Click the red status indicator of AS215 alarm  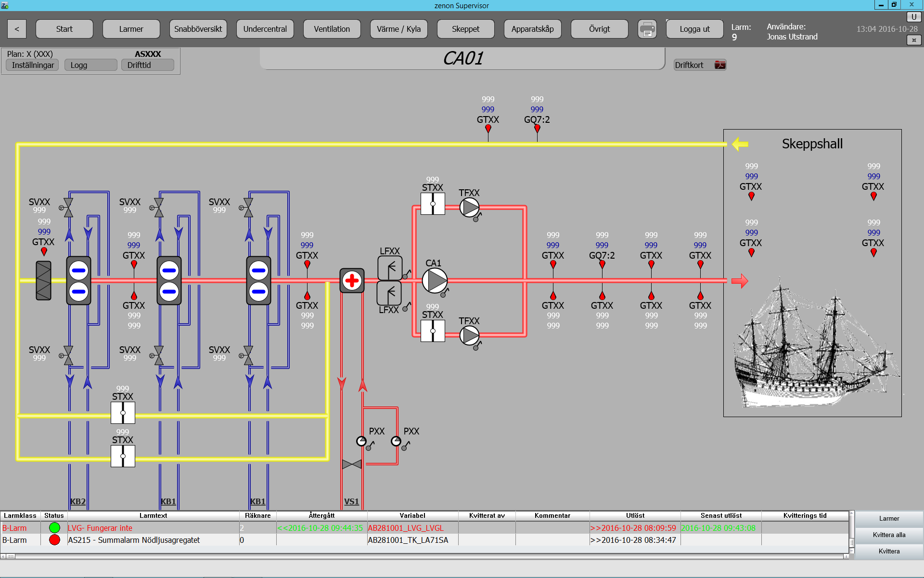click(54, 540)
